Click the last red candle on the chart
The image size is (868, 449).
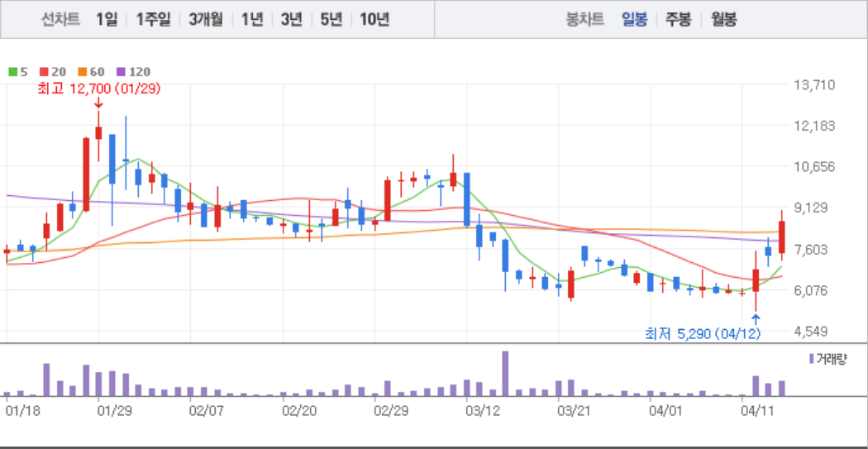pyautogui.click(x=782, y=237)
